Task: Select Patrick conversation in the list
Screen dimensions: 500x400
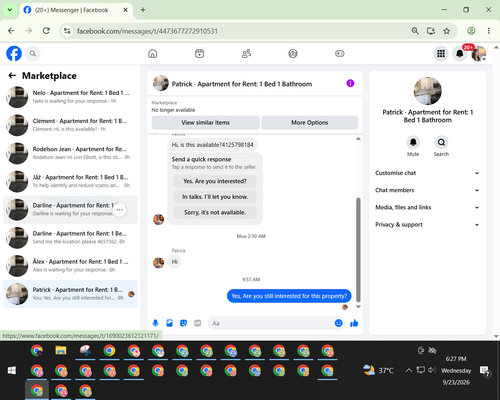Action: pos(70,294)
